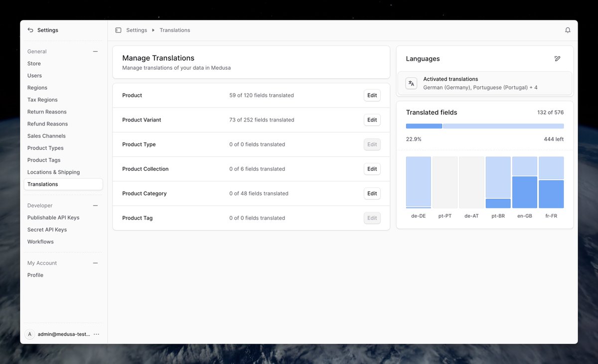
Task: Click the translation language icon
Action: coord(411,83)
